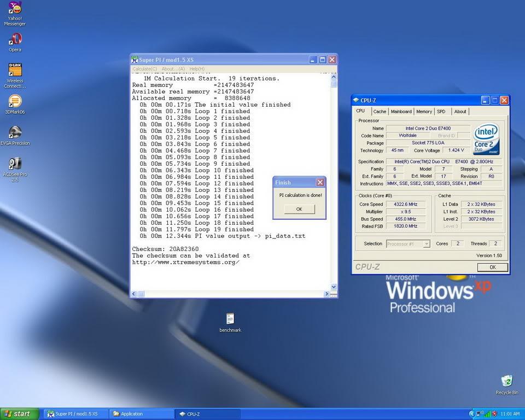Click Package value Socket 775 LGA
The height and width of the screenshot is (420, 525).
pos(428,143)
